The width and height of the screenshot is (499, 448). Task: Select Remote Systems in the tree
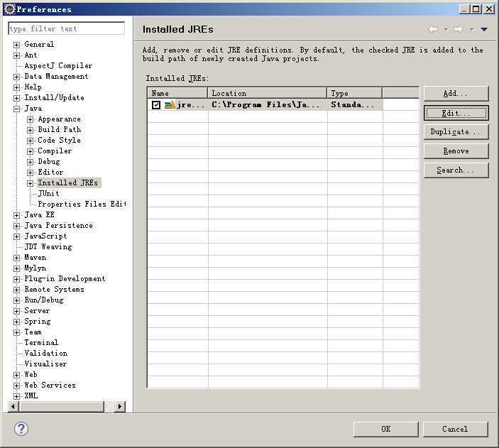pos(55,289)
